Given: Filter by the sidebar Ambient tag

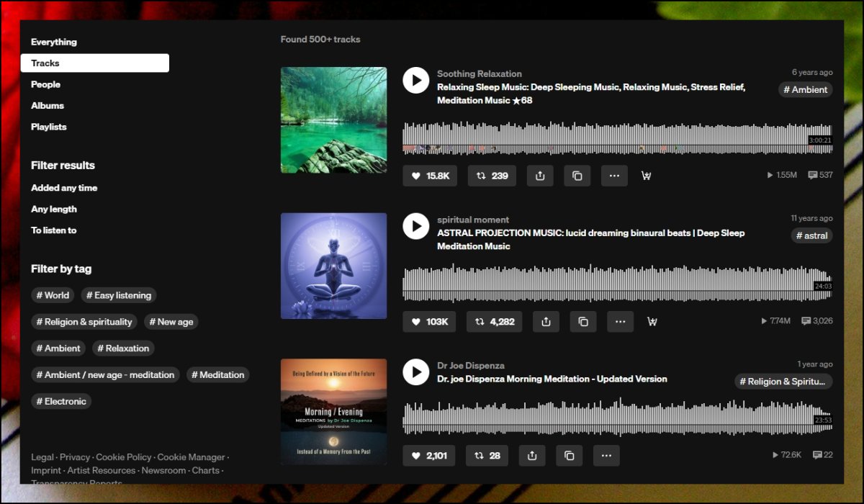Looking at the screenshot, I should (58, 348).
